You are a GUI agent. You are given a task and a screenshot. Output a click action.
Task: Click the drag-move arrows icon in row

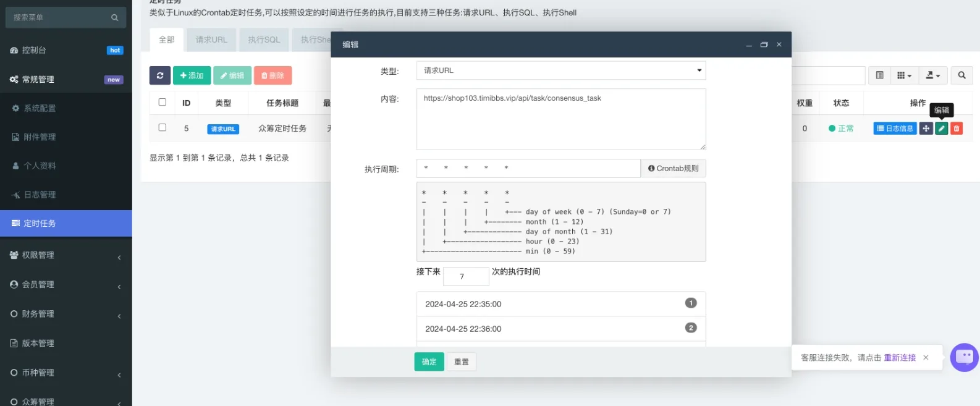926,129
